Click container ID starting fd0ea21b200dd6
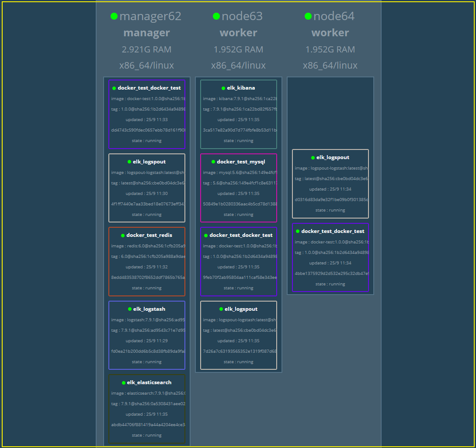Image resolution: width=476 pixels, height=448 pixels. click(x=148, y=351)
